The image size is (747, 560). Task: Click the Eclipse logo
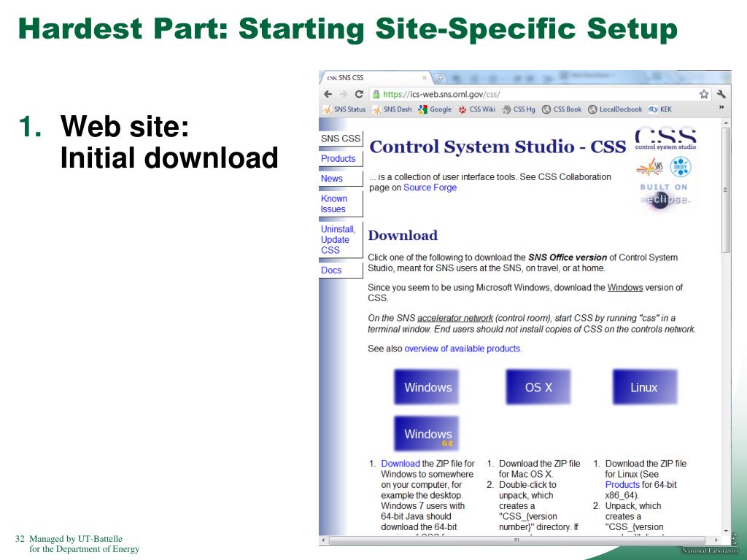click(x=664, y=198)
